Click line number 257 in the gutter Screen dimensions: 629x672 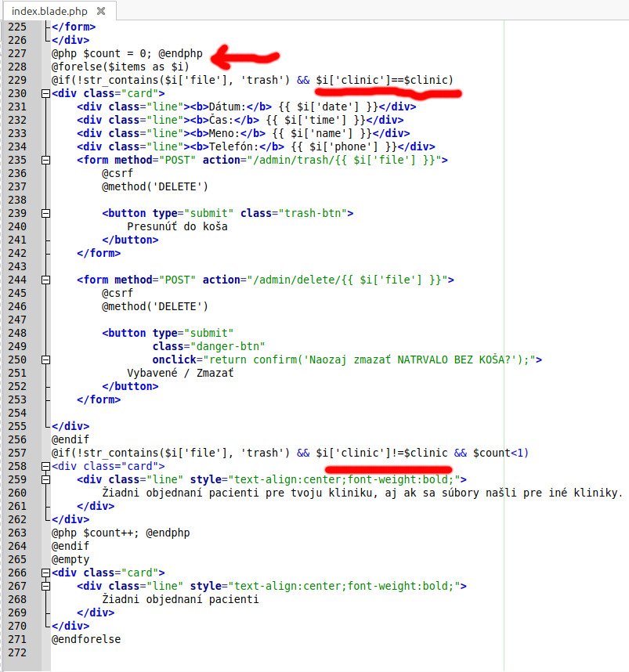[x=16, y=453]
